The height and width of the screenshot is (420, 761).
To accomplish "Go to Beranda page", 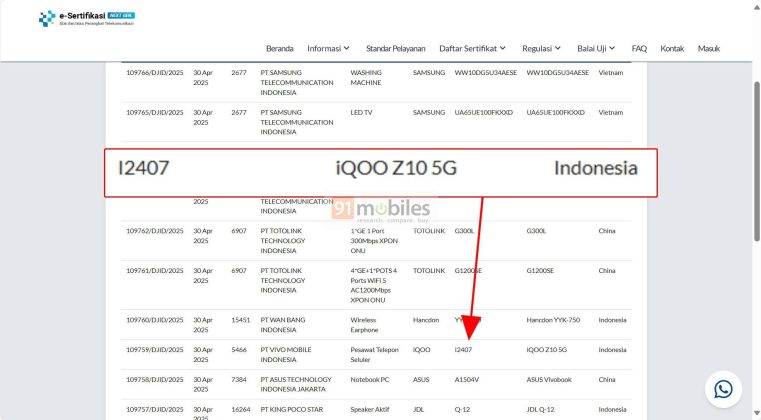I will click(x=280, y=49).
